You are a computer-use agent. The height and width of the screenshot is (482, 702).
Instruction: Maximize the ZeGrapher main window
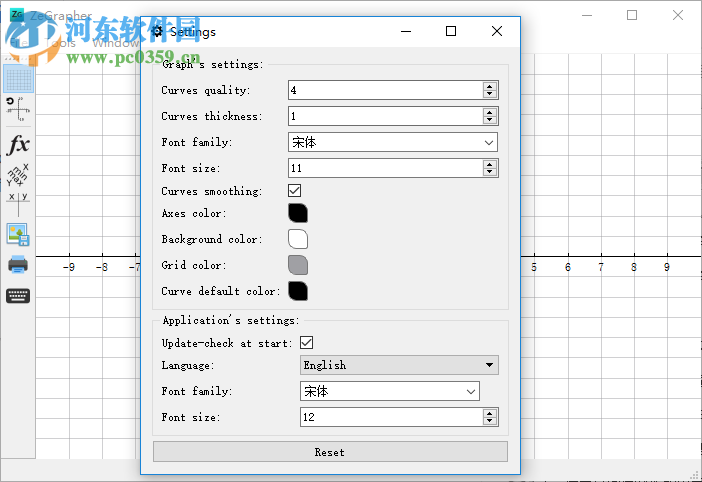632,15
